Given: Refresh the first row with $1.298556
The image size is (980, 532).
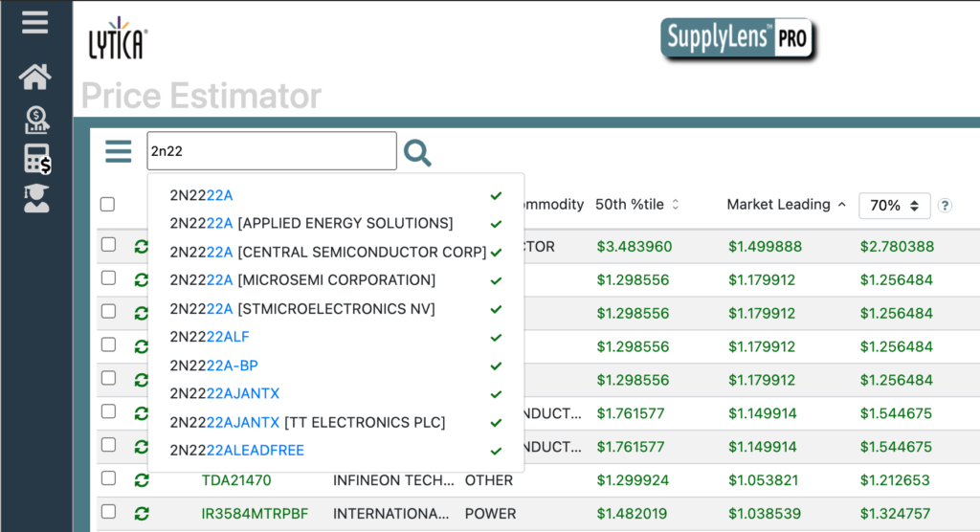Looking at the screenshot, I should pyautogui.click(x=142, y=280).
